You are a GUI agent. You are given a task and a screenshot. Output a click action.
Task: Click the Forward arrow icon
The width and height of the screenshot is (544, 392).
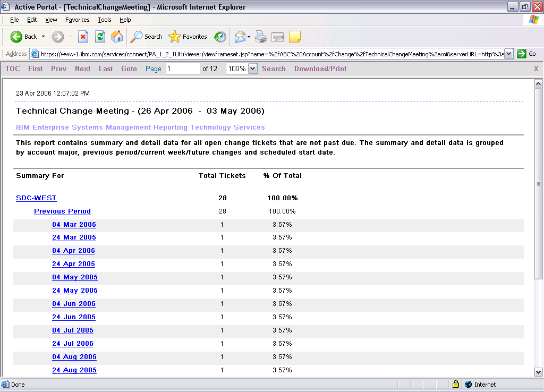(x=58, y=37)
